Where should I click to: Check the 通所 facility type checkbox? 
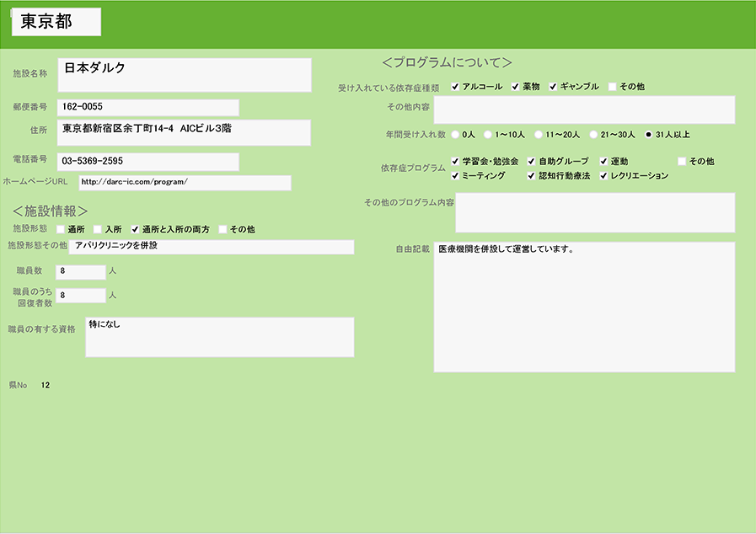tap(61, 229)
